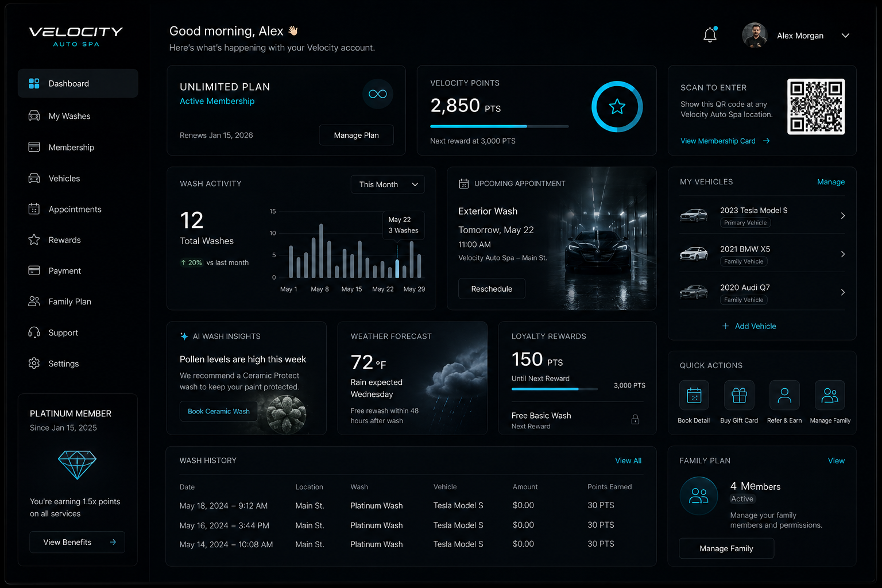Click the highlighted May 22 bar in chart

tap(397, 268)
